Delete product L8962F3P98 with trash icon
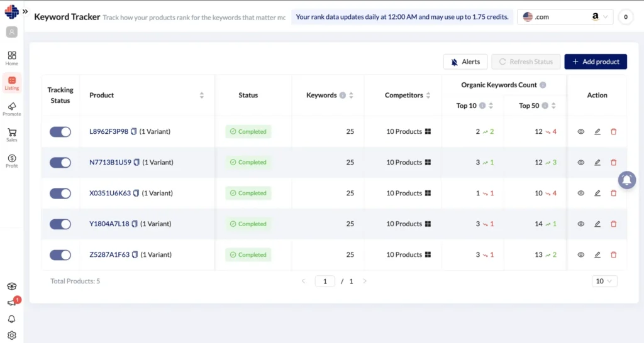 pyautogui.click(x=614, y=132)
